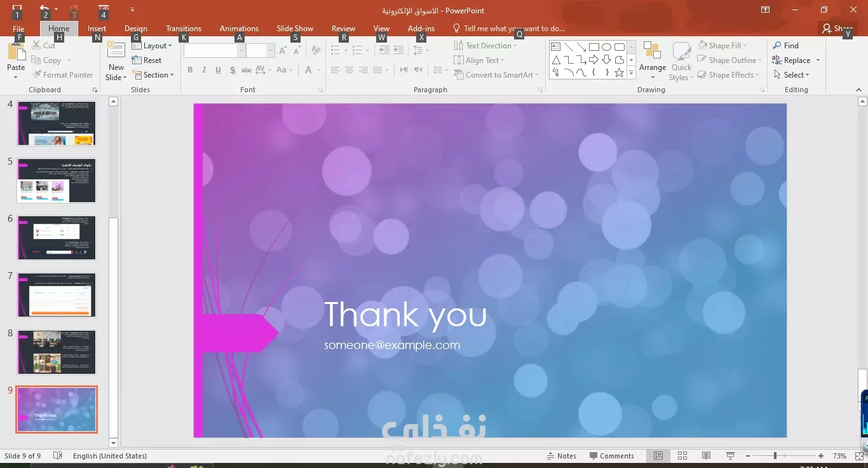This screenshot has height=468, width=868.
Task: Open the Slide Show tab
Action: (295, 29)
